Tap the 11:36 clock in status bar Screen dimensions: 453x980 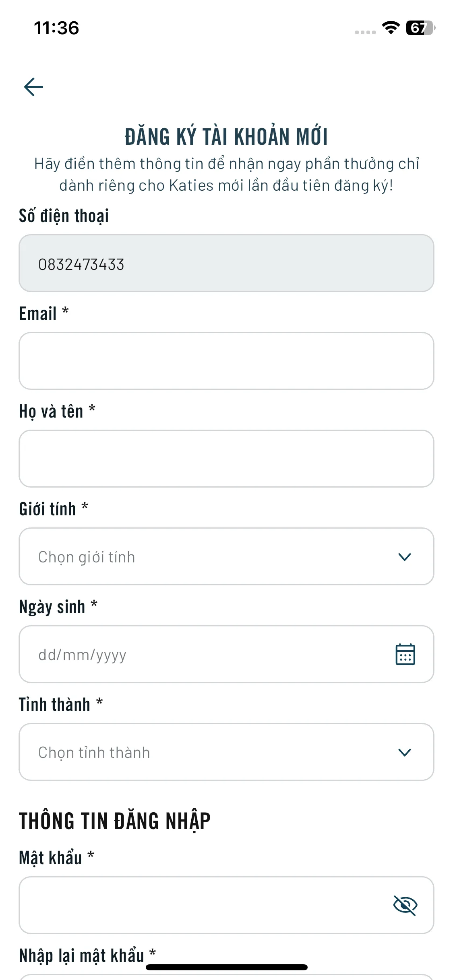tap(56, 28)
